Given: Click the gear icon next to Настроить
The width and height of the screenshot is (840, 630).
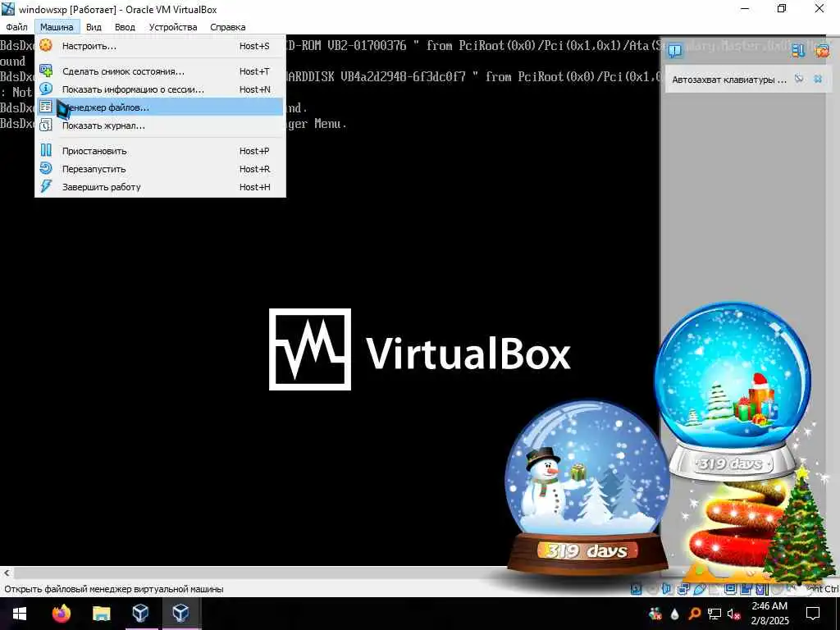Looking at the screenshot, I should (x=46, y=46).
